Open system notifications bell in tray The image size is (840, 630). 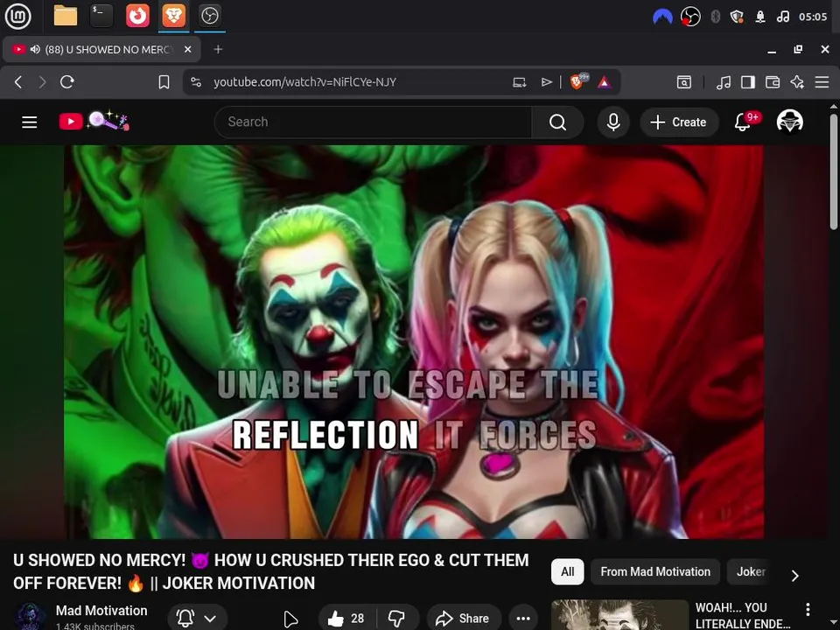click(x=760, y=17)
